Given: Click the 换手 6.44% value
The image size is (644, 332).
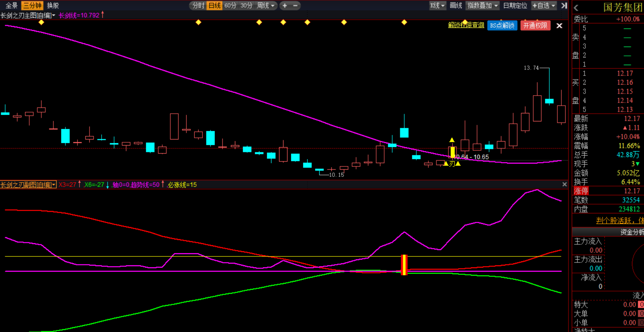Looking at the screenshot, I should click(x=631, y=182).
